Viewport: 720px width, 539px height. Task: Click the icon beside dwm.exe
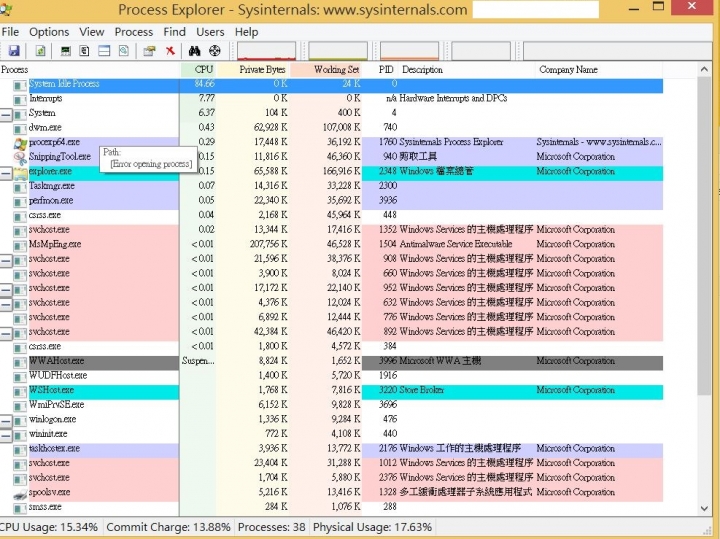[20, 129]
